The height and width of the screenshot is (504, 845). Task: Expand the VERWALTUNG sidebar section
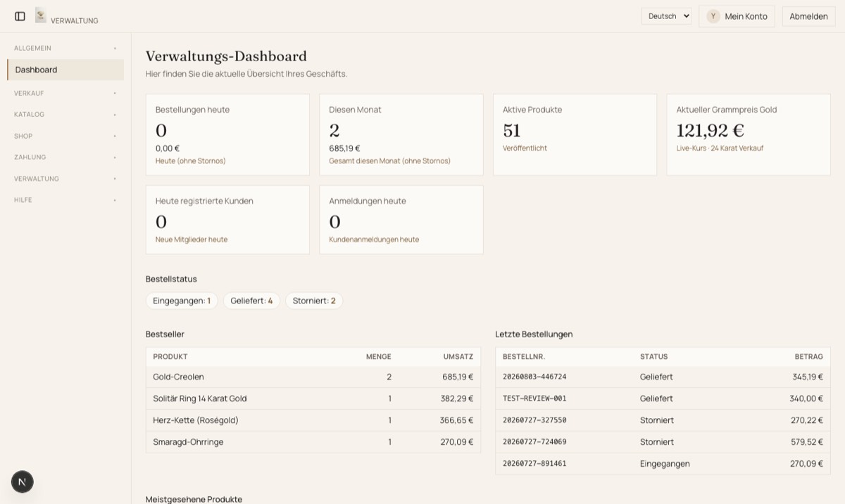tap(65, 179)
